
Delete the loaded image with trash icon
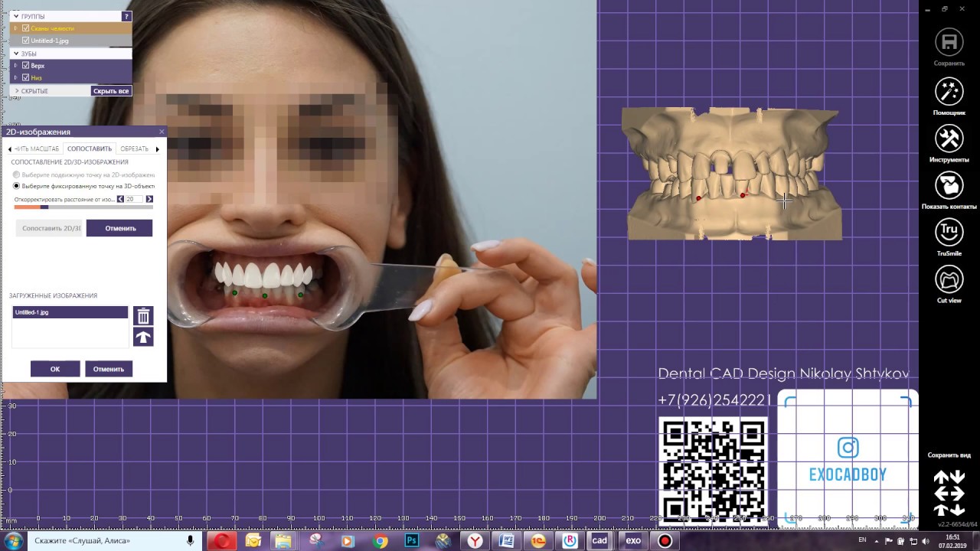click(x=143, y=316)
